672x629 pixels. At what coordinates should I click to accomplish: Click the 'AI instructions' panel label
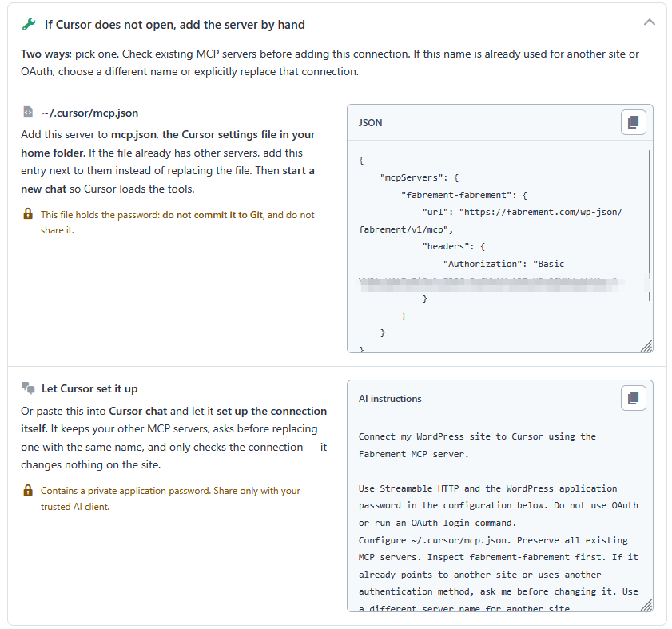390,399
